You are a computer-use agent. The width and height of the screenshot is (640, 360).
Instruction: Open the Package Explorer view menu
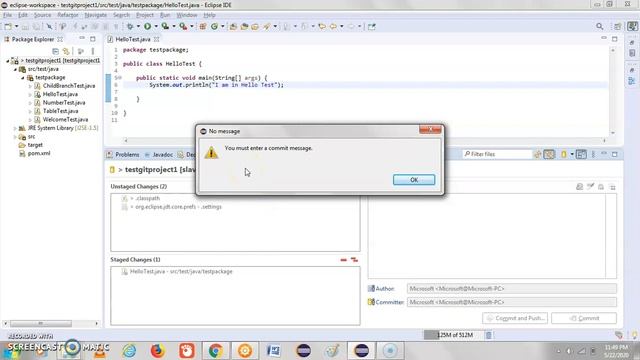[x=93, y=51]
